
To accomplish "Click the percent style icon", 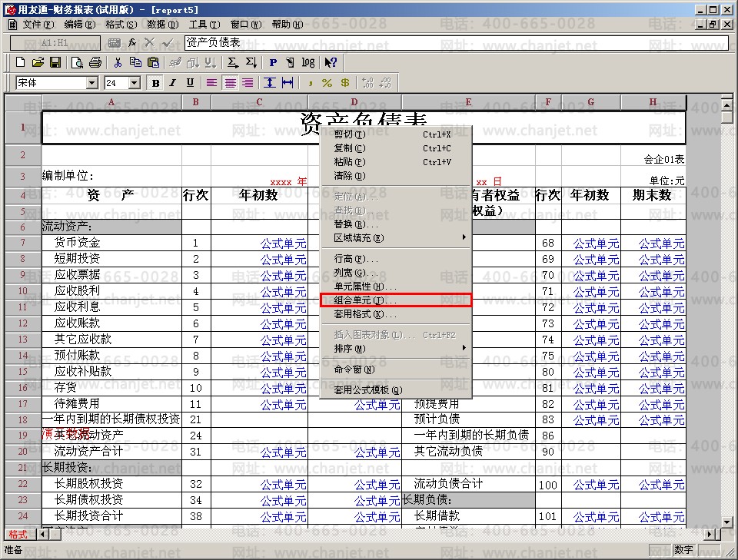I will click(327, 83).
